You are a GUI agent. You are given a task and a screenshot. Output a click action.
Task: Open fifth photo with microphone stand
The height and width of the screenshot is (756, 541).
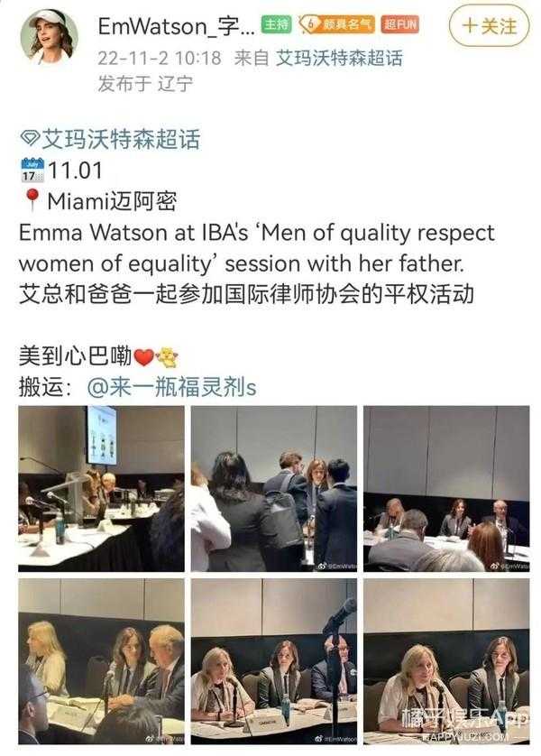pos(273,661)
